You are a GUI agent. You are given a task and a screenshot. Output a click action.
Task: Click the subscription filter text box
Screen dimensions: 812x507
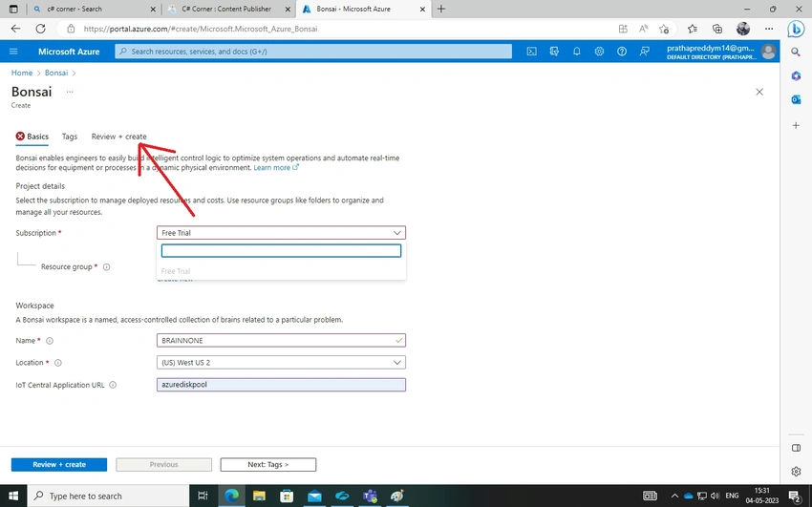point(281,251)
